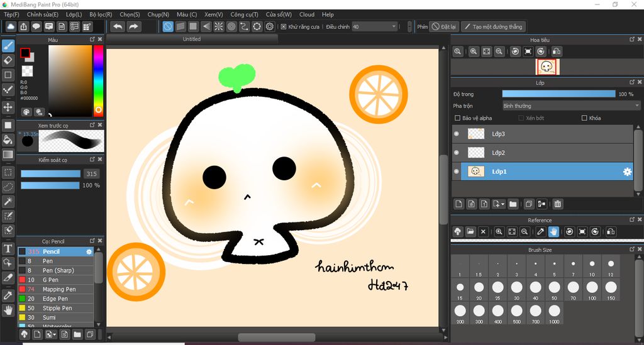Hide layer Lớp3 visibility
Screen dimensions: 644x345
coord(457,134)
